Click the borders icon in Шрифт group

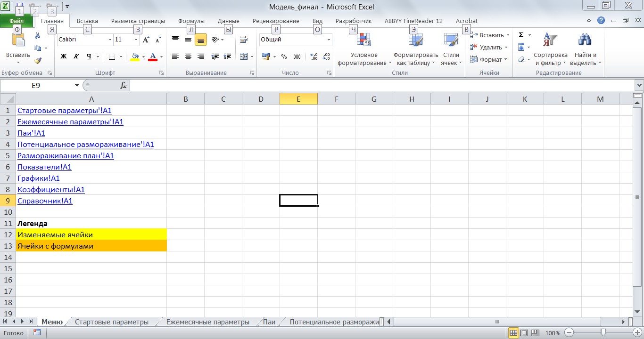click(x=112, y=57)
